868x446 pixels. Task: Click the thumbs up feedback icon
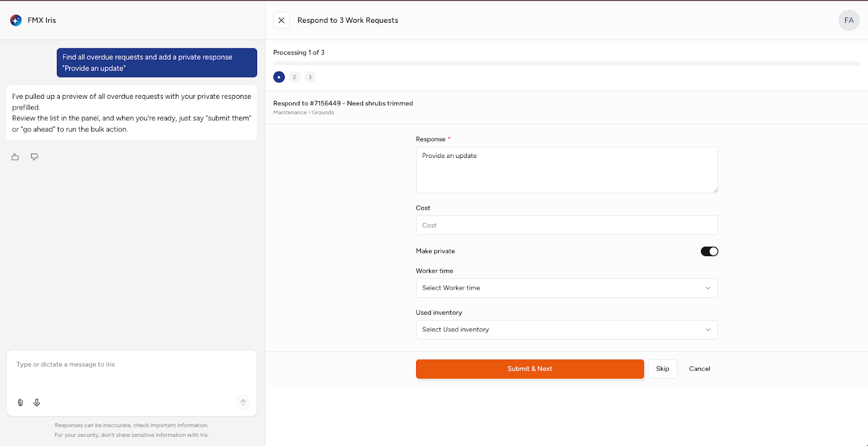(15, 157)
